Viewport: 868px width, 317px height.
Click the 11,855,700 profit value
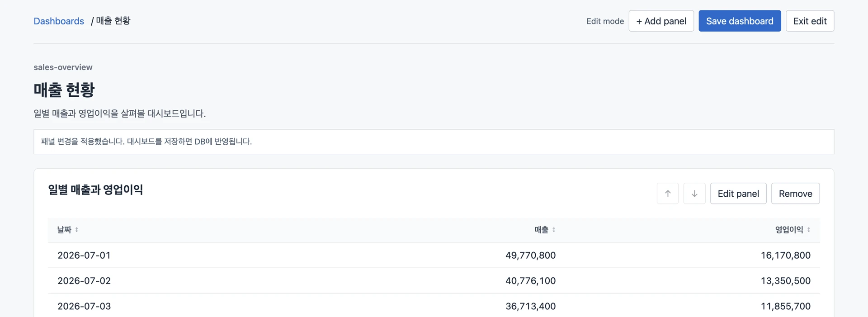[785, 306]
